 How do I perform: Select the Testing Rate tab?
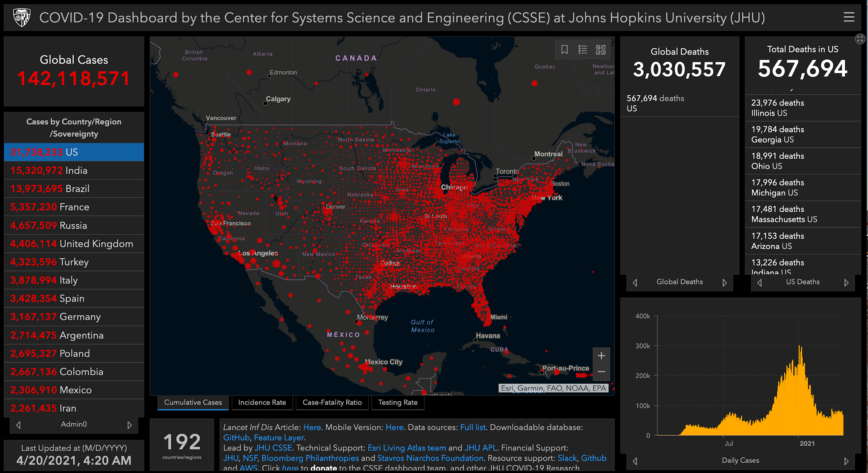click(x=398, y=402)
